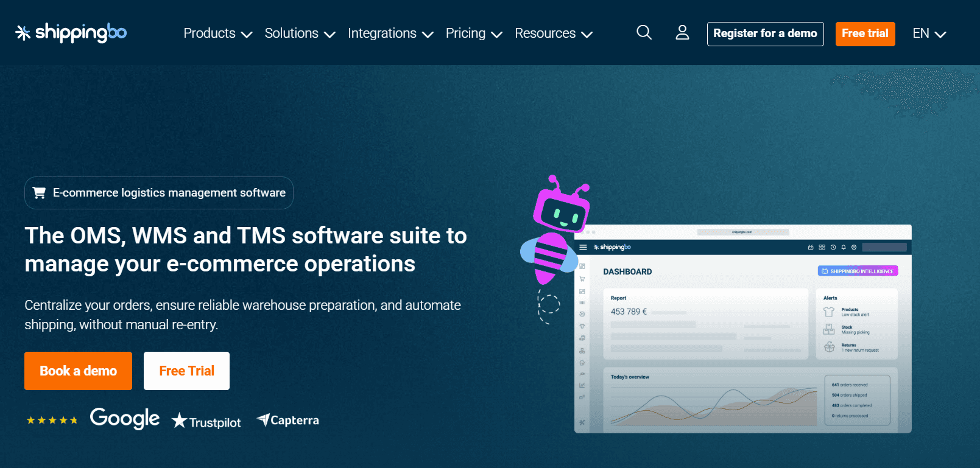Expand the Solutions menu
Image resolution: width=980 pixels, height=468 pixels.
[300, 33]
